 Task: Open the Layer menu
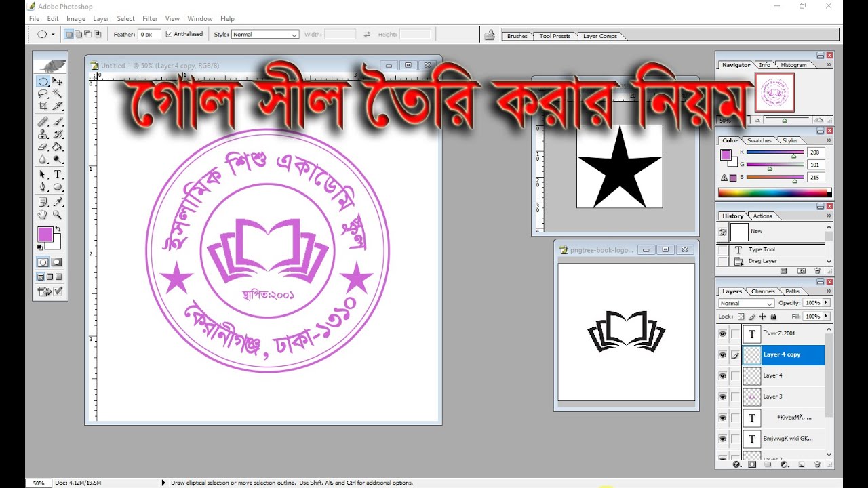[x=101, y=19]
